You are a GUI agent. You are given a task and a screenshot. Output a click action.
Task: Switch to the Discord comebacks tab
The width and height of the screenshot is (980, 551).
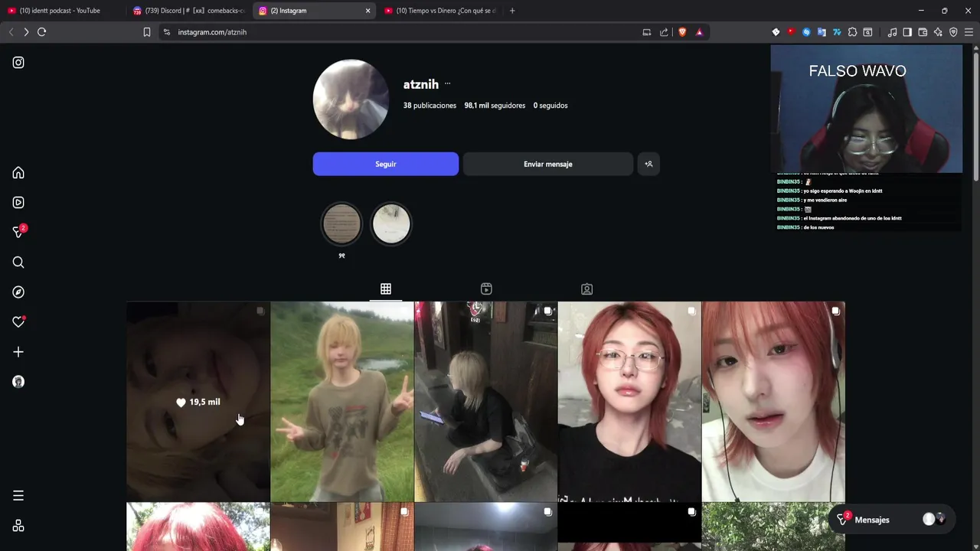point(188,11)
